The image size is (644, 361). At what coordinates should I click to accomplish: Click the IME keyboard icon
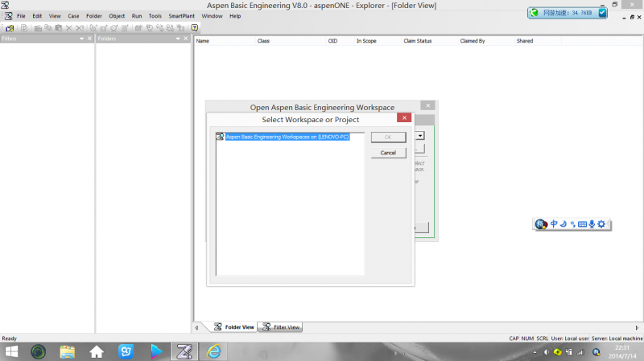click(582, 224)
